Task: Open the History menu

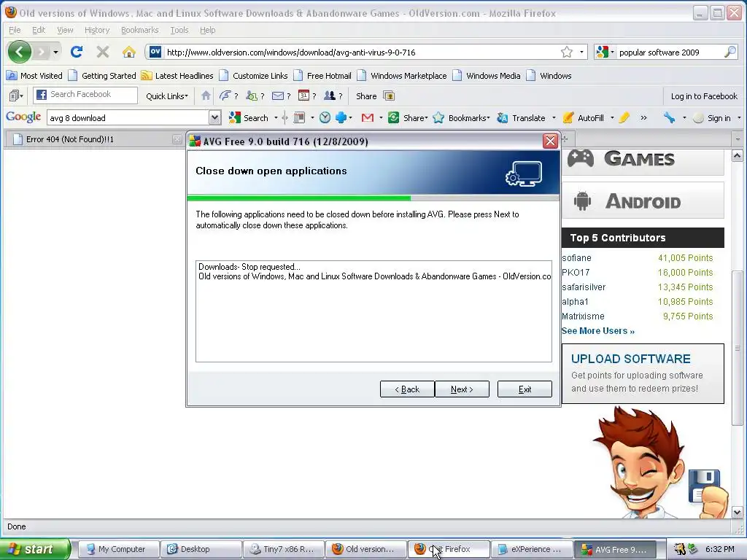Action: (x=97, y=30)
